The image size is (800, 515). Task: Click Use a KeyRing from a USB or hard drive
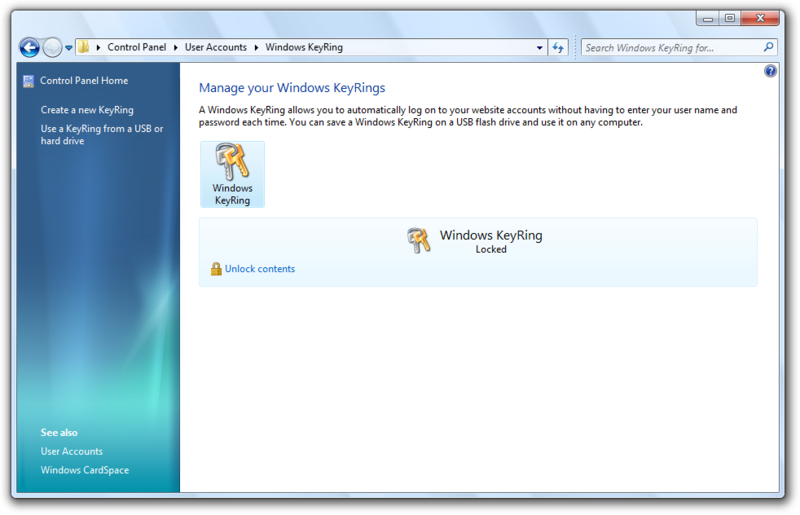point(102,135)
